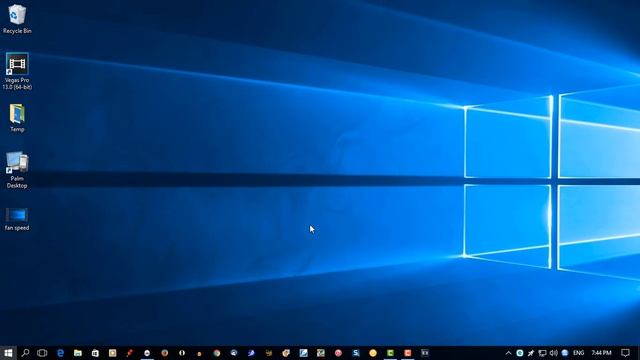Viewport: 640px width, 360px height.
Task: Click the blue globe tray icon
Action: tap(565, 353)
